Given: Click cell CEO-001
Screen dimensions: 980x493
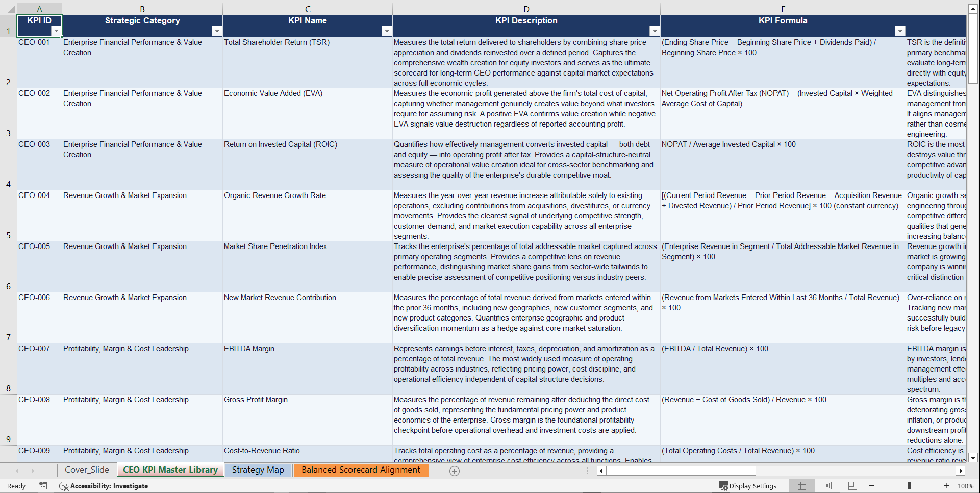Looking at the screenshot, I should (x=39, y=62).
